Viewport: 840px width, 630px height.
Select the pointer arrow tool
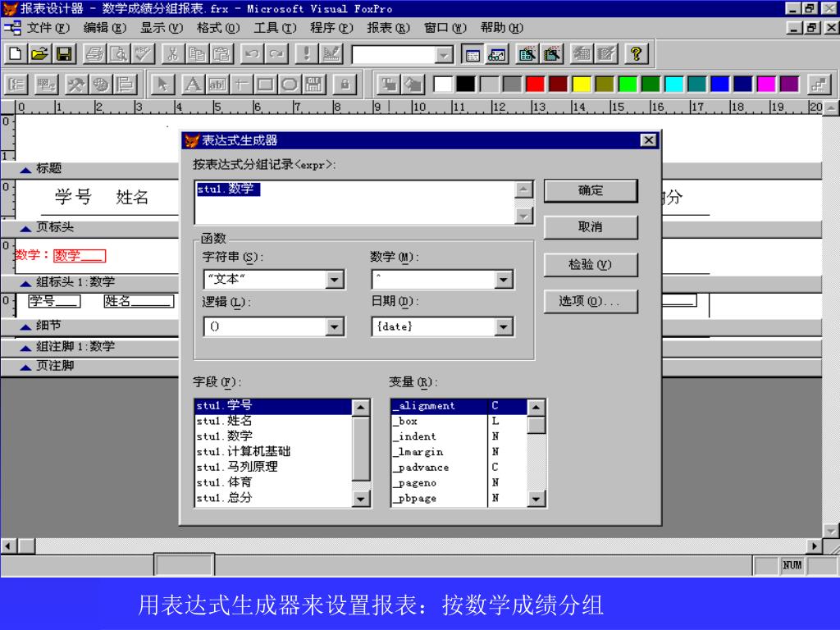click(x=163, y=84)
